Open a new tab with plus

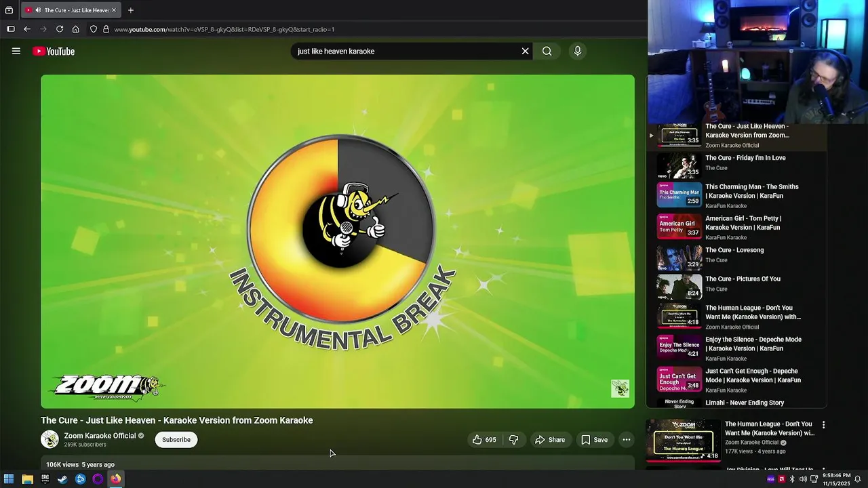(131, 10)
